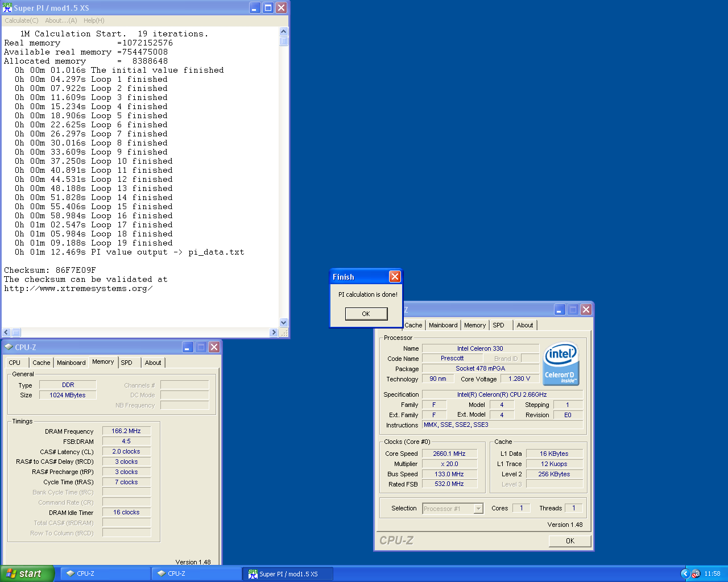Viewport: 728px width, 582px height.
Task: Select the Memory tab in left CPU-Z window
Action: (103, 361)
